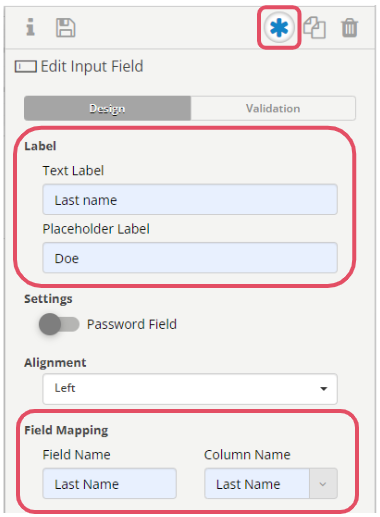This screenshot has width=380, height=517.
Task: Open the Alignment dropdown showing Left
Action: pyautogui.click(x=190, y=389)
